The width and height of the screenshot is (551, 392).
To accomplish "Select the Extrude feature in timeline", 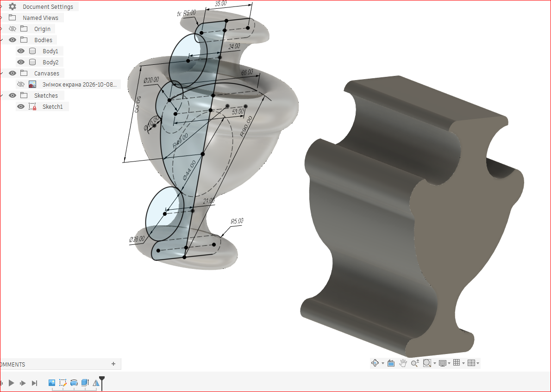I will [85, 383].
